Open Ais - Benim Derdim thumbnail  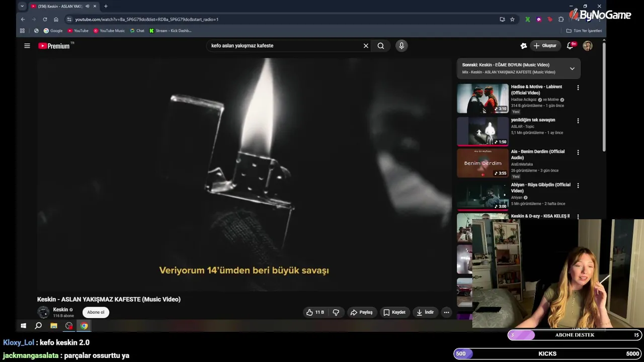[x=483, y=163]
